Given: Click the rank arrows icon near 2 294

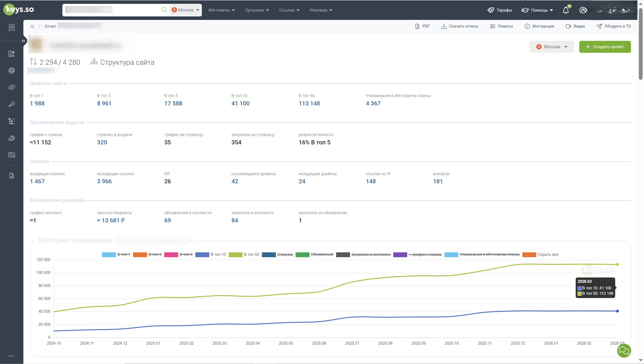Looking at the screenshot, I should 33,62.
